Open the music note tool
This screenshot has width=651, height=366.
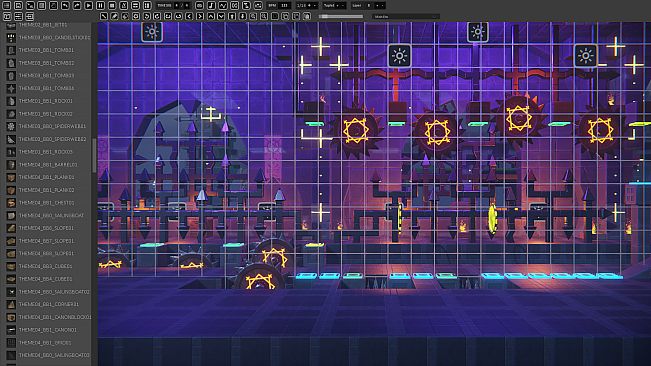211,6
